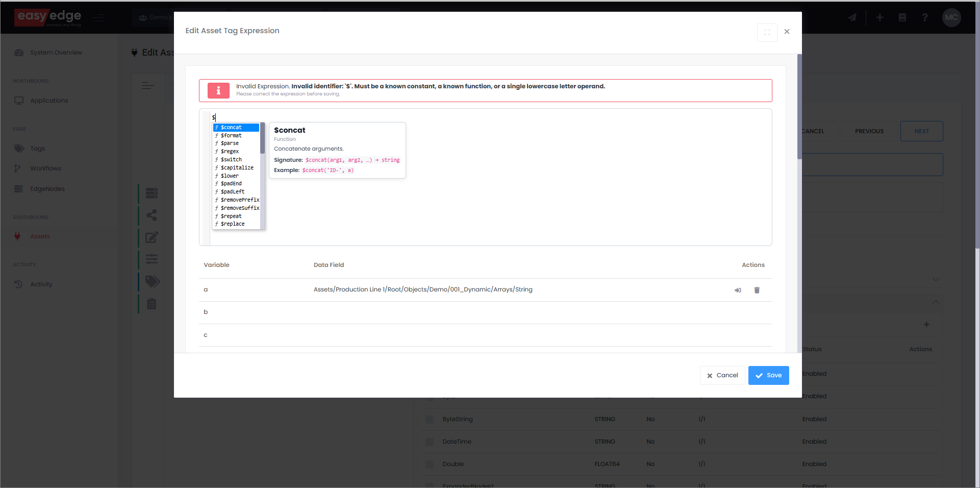The height and width of the screenshot is (488, 980).
Task: Choose $regex function suggestion
Action: pos(230,152)
